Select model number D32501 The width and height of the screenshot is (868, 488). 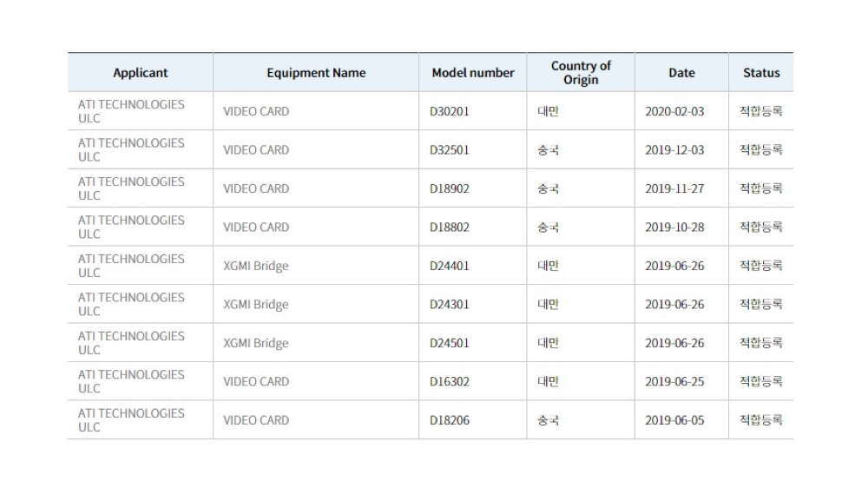coord(450,149)
